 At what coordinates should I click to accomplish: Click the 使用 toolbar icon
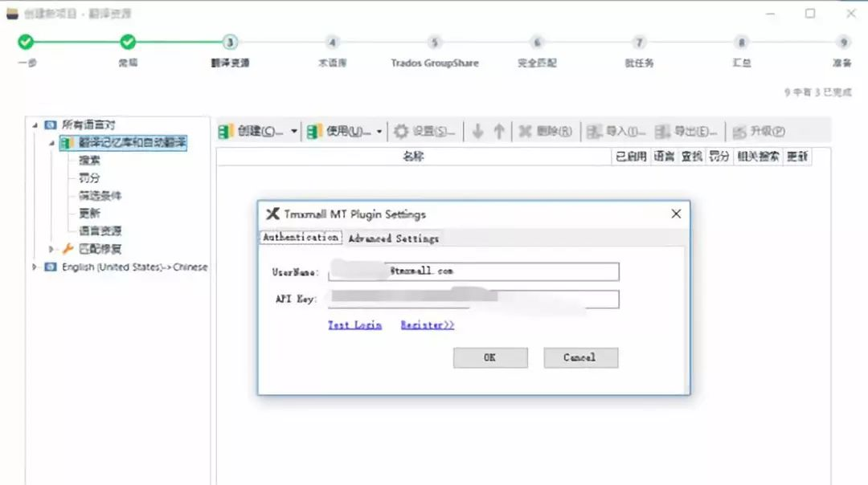click(x=313, y=131)
